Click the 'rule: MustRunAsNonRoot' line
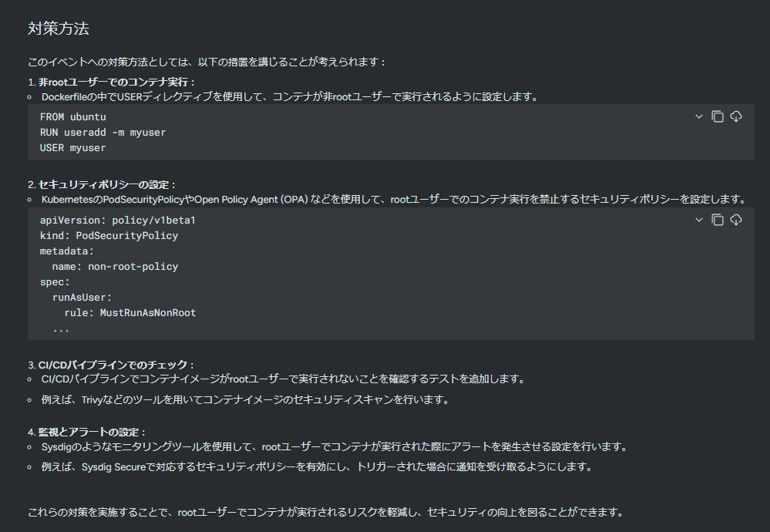This screenshot has width=770, height=532. pos(130,313)
